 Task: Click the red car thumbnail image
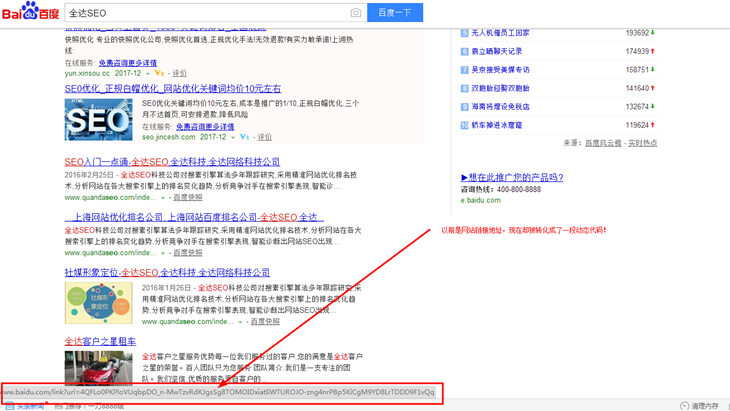(x=98, y=368)
